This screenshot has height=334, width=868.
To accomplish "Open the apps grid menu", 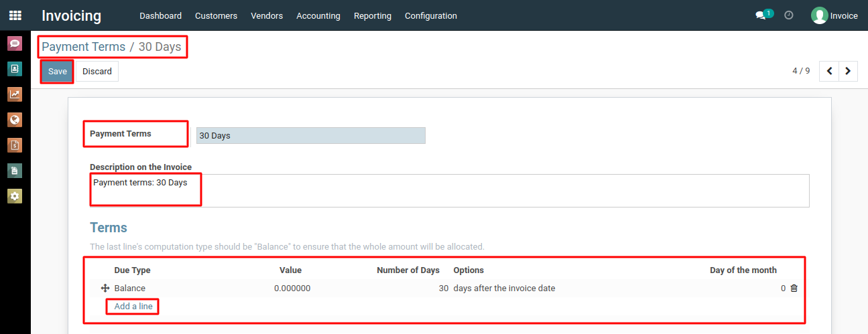I will (15, 15).
